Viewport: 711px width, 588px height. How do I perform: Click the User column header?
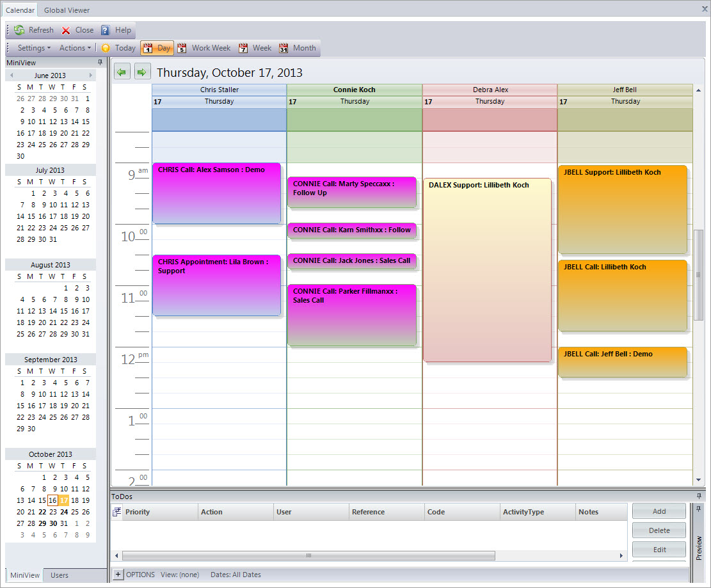(x=312, y=512)
